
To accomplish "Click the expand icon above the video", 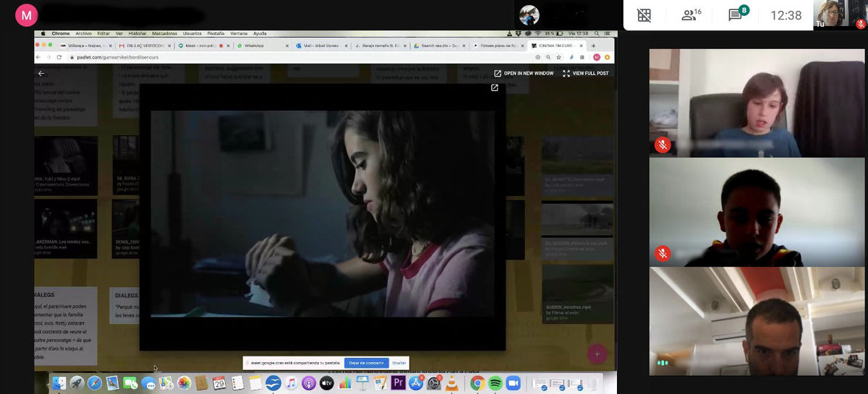I will click(495, 88).
